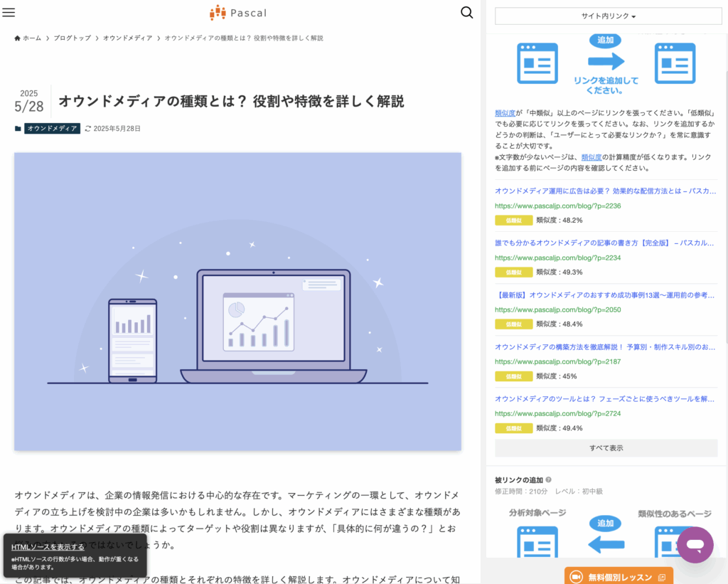The image size is (728, 584).
Task: Click the external link icon on 無料個別レッスン
Action: (x=661, y=577)
